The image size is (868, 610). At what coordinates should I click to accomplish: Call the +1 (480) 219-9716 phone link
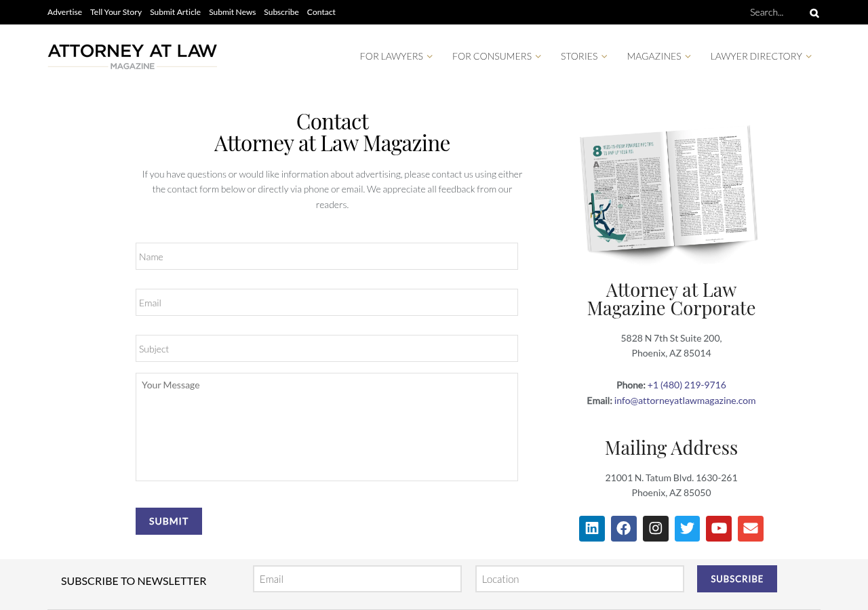point(686,385)
